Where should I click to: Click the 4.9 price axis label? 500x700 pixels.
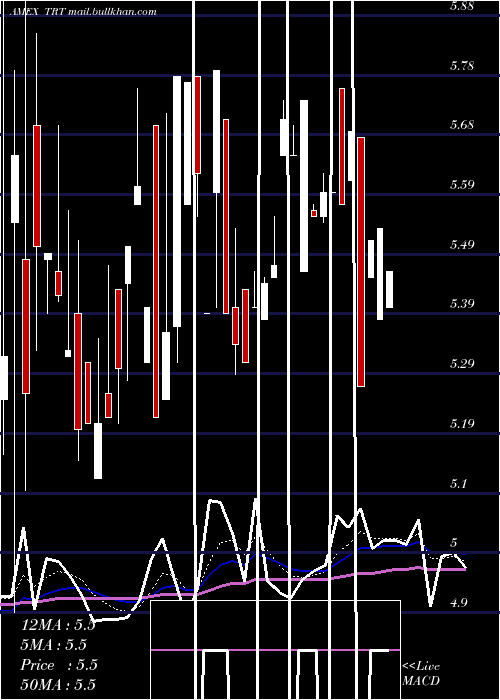tap(461, 603)
